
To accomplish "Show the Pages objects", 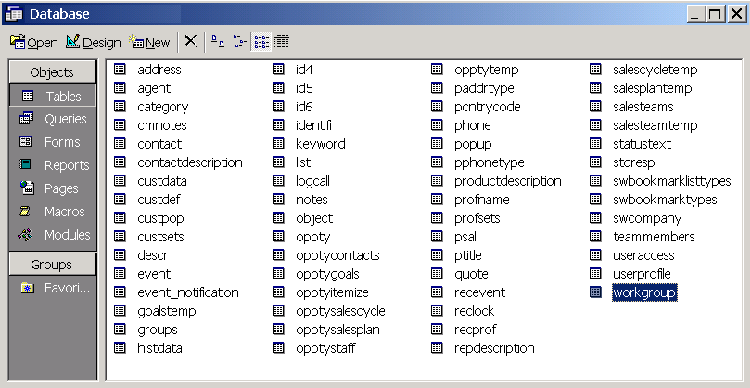I will (x=53, y=188).
